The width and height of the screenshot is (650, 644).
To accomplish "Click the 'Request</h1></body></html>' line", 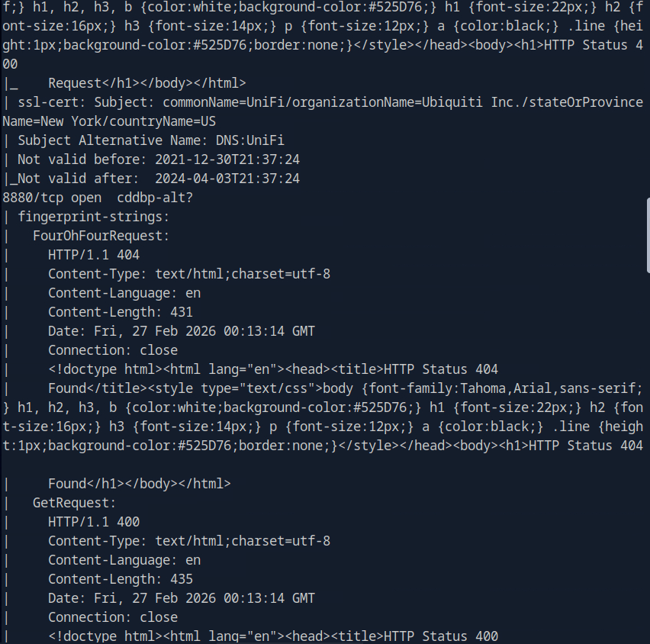I will click(x=146, y=83).
